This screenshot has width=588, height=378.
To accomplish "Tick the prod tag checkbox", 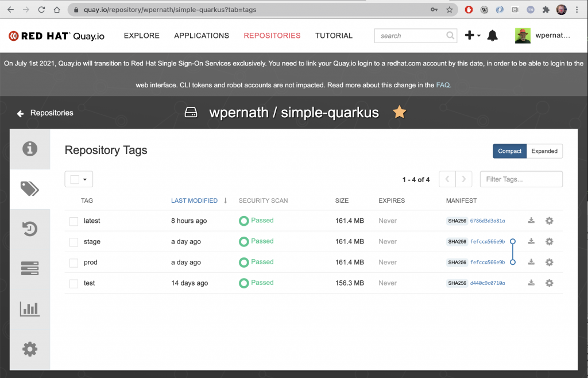I will tap(73, 263).
